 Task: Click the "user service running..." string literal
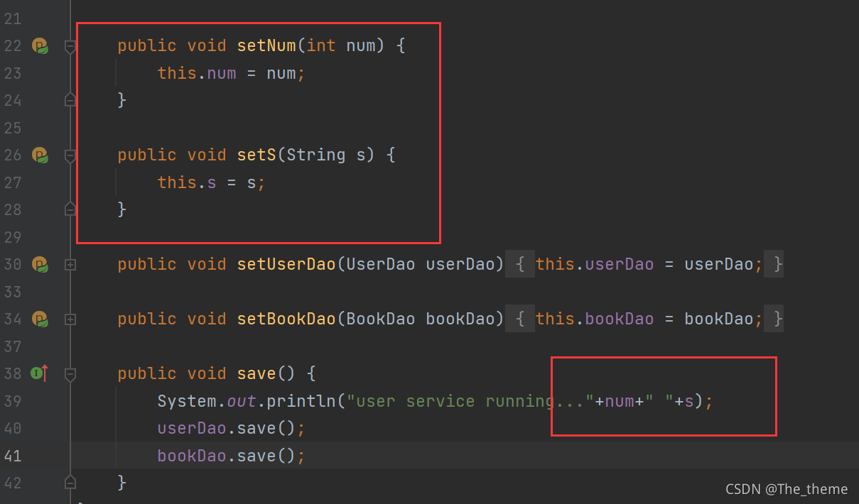[x=470, y=402]
